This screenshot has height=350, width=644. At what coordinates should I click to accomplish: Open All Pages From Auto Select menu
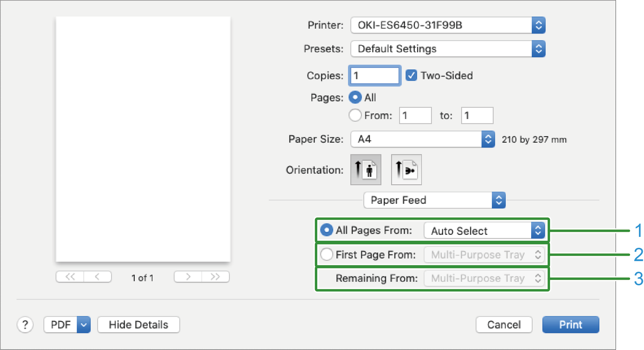tap(484, 231)
